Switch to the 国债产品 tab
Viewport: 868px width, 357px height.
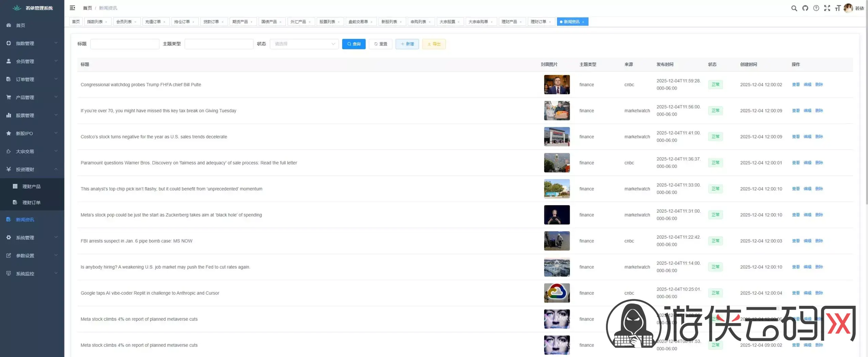(x=271, y=22)
